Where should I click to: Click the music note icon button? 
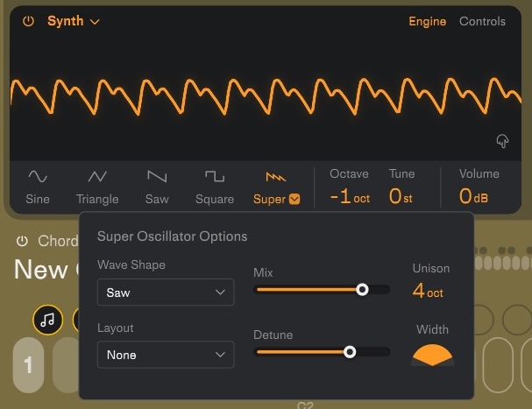(x=47, y=320)
